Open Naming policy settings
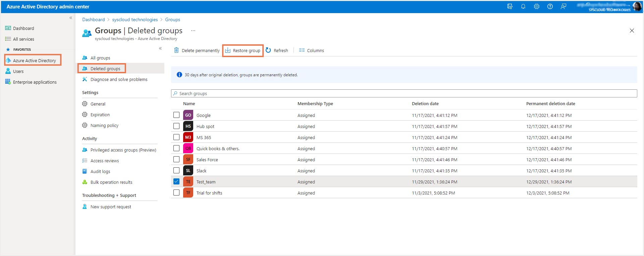 (105, 125)
